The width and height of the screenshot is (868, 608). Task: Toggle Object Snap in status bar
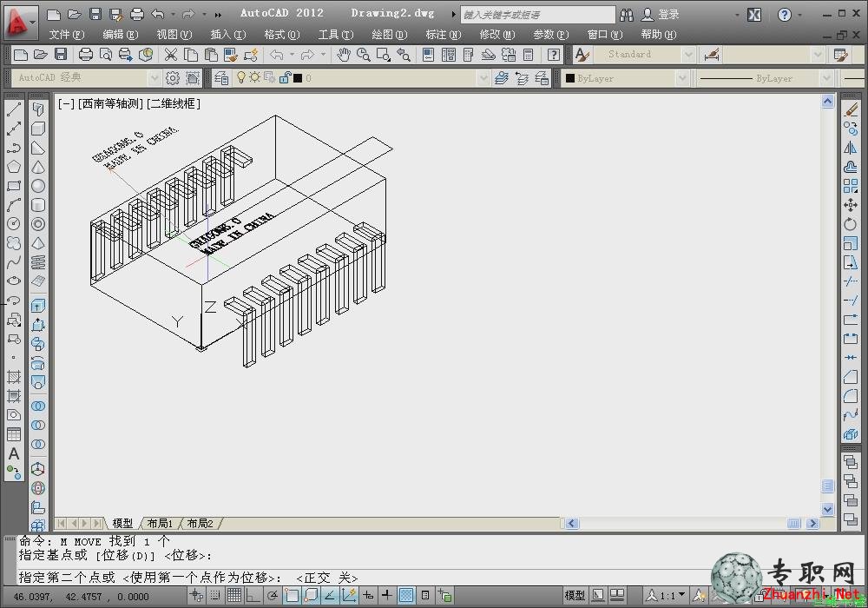pyautogui.click(x=292, y=595)
